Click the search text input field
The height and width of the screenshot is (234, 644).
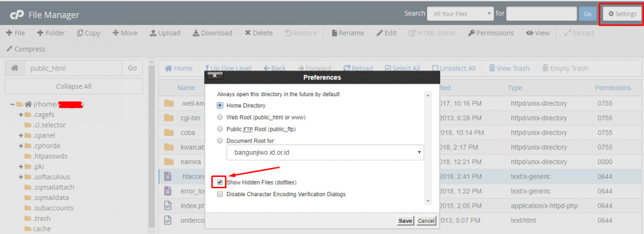coord(541,14)
